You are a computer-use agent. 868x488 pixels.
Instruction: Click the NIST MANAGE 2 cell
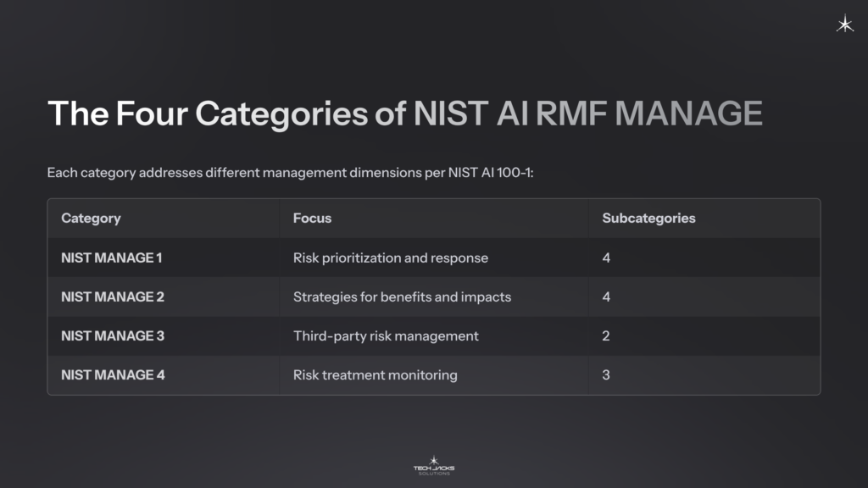(x=114, y=297)
